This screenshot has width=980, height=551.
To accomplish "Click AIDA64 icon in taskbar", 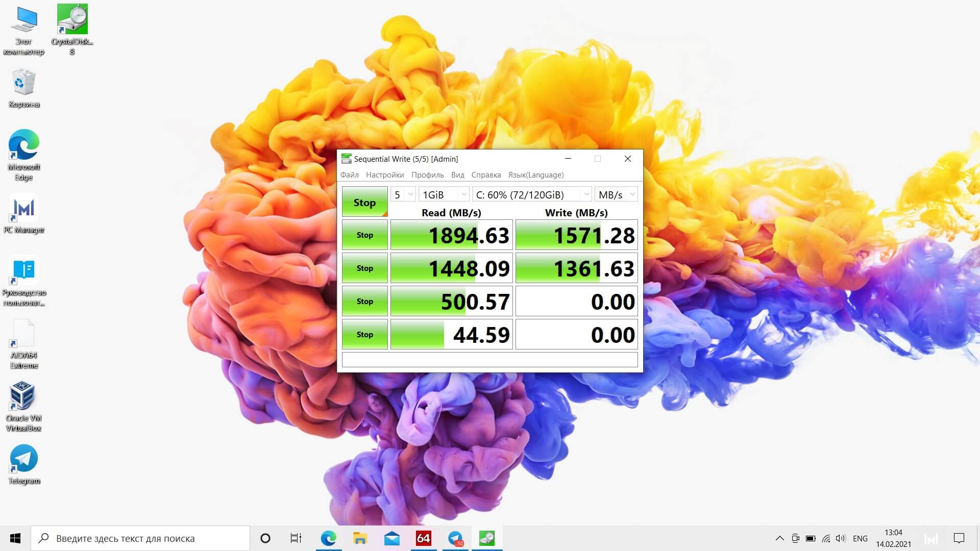I will 423,538.
